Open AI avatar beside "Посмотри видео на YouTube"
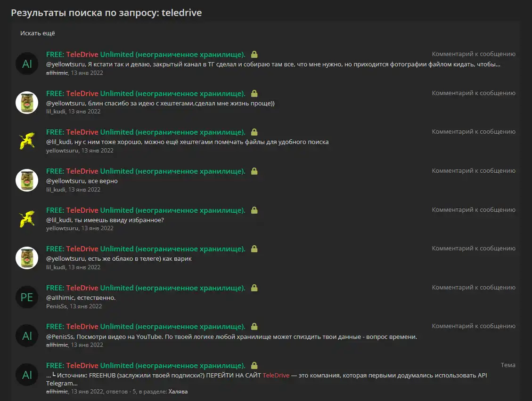This screenshot has height=401, width=532. point(27,336)
